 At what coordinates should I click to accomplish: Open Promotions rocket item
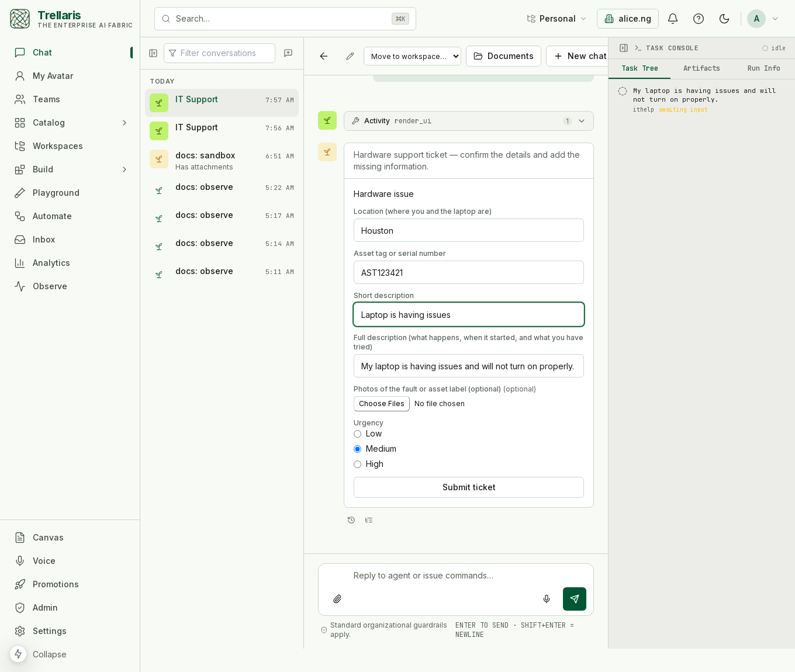(x=70, y=584)
